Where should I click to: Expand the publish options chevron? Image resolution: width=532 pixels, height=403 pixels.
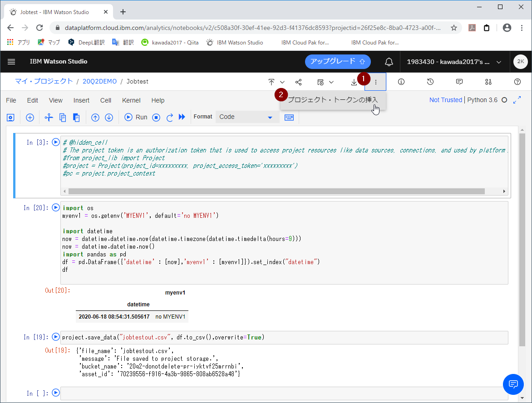pos(282,82)
